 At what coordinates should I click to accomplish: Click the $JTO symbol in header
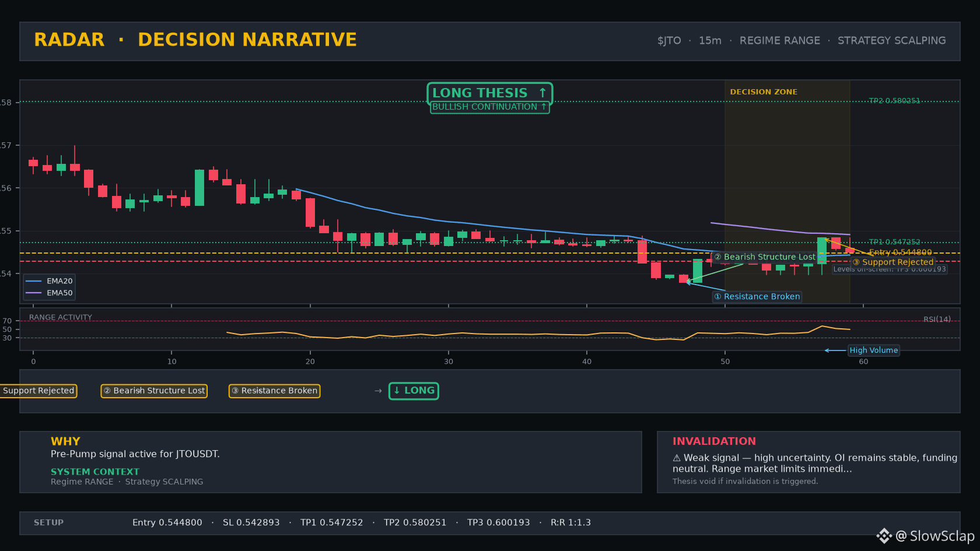(669, 41)
